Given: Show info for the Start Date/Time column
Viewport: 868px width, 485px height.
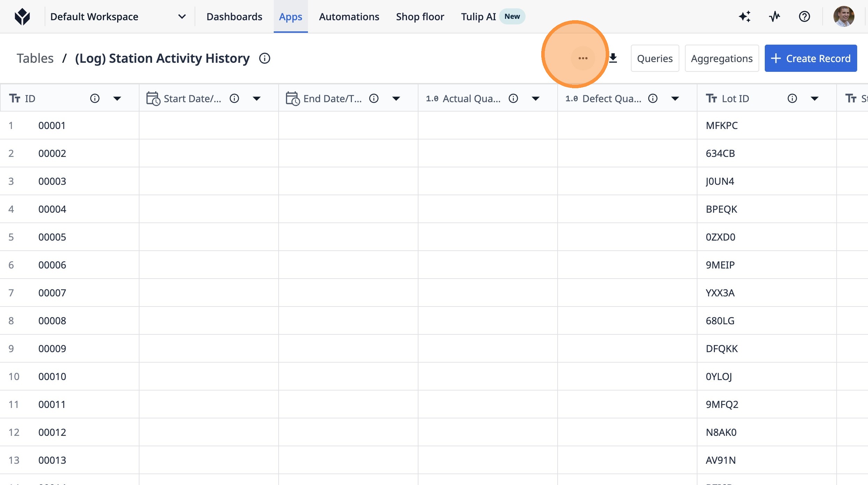Looking at the screenshot, I should (x=234, y=99).
